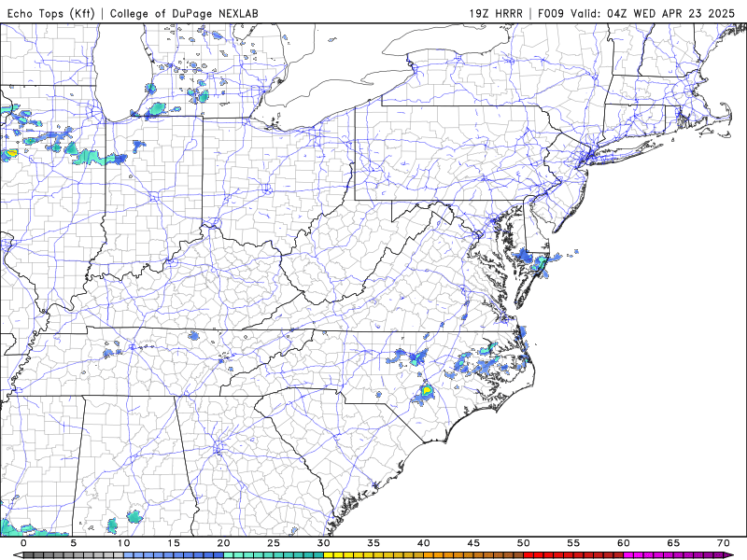Click the "Echo Tops (Kft)" title text

51,13
